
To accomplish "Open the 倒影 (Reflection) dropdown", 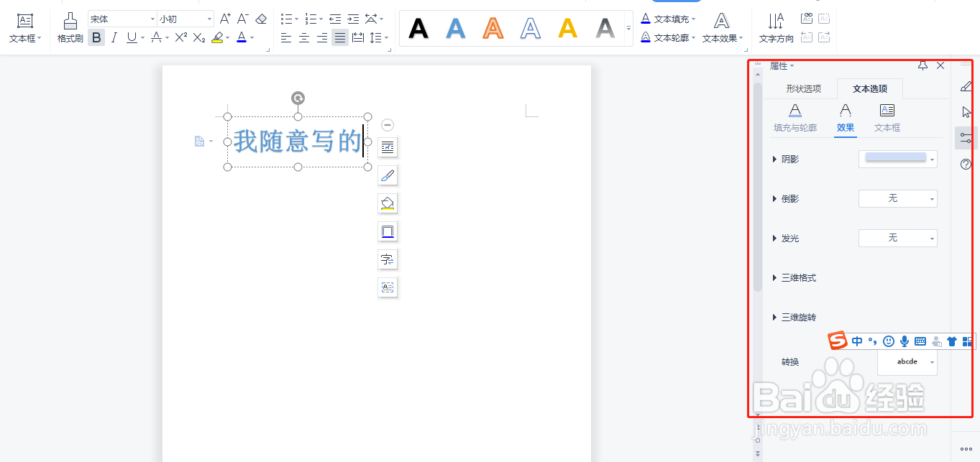I will pos(897,198).
